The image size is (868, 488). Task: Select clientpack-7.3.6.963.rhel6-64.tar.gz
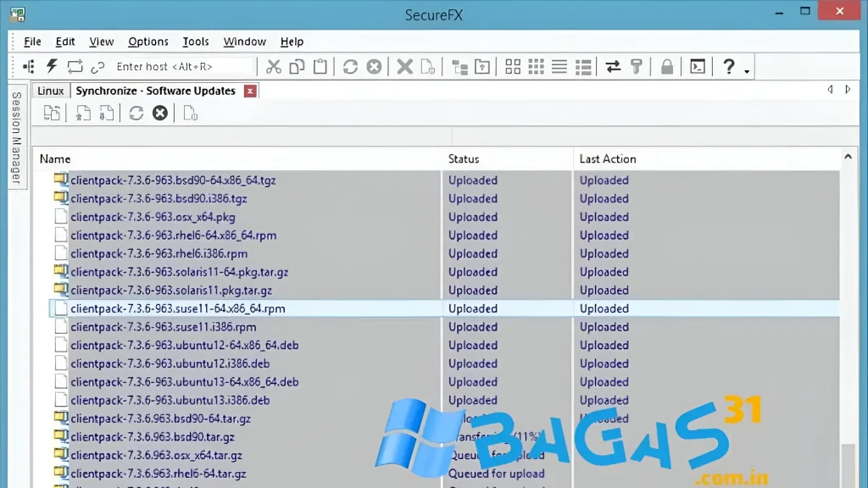(159, 474)
